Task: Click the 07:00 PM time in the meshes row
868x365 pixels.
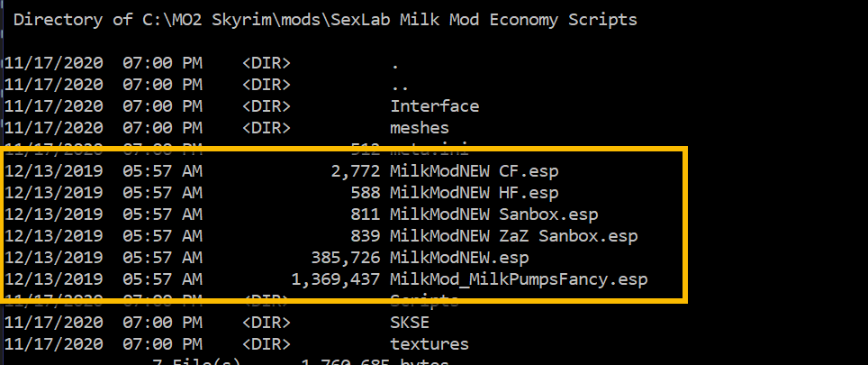Action: click(162, 128)
